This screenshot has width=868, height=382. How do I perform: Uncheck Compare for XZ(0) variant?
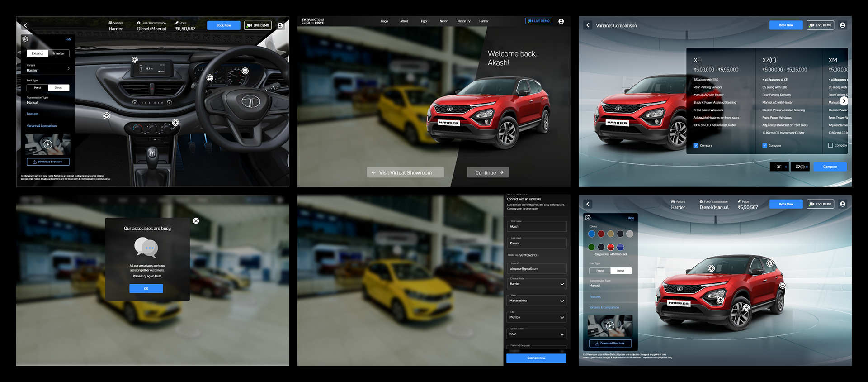[764, 145]
